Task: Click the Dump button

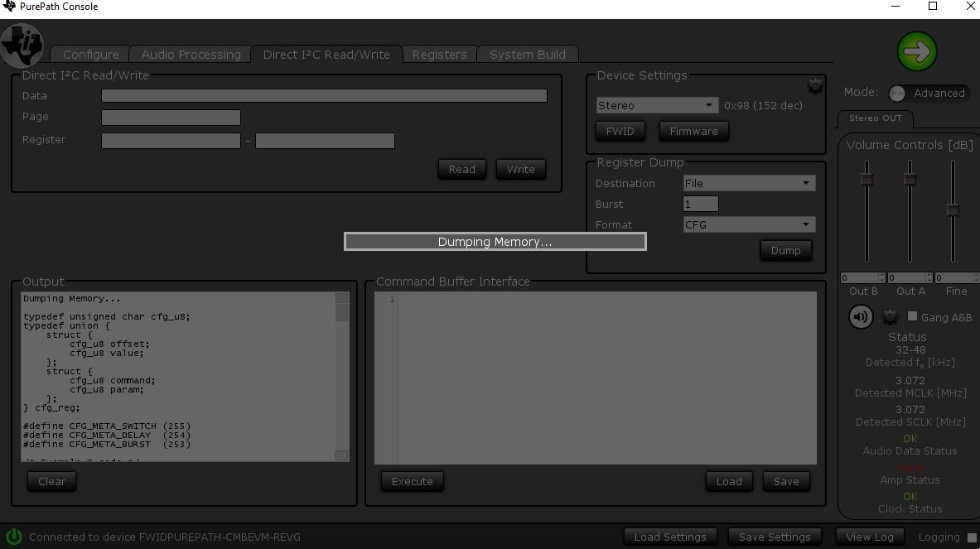Action: pos(785,250)
